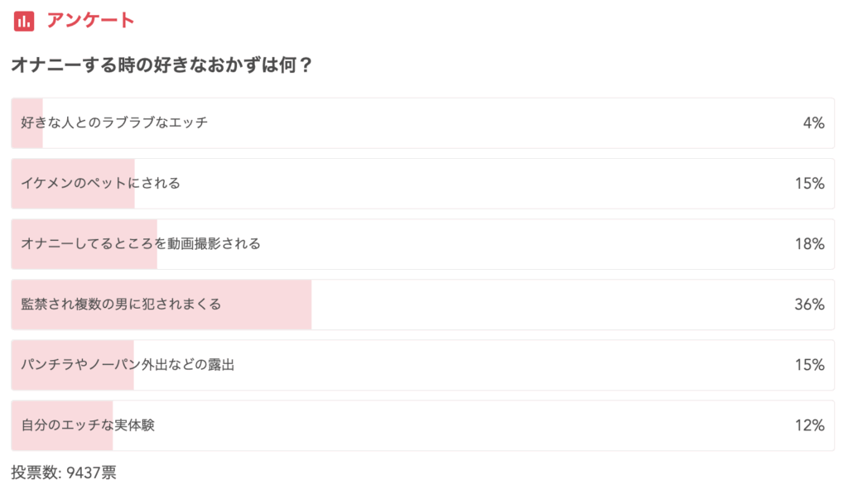848x504 pixels.
Task: Click the アンケート heading text
Action: tap(90, 21)
